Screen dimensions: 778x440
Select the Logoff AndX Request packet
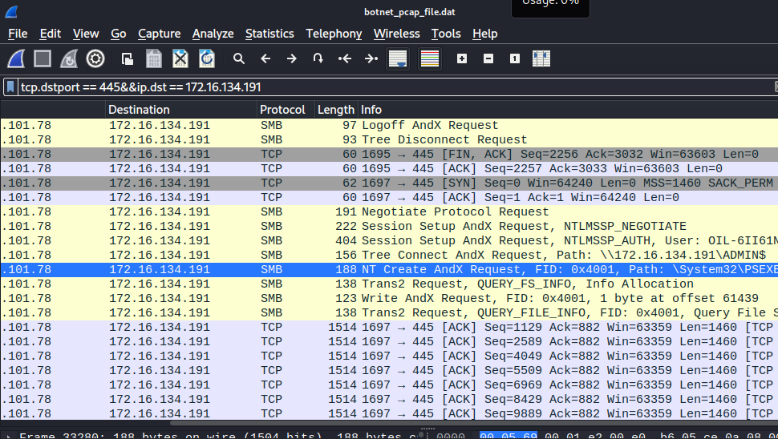coord(389,126)
